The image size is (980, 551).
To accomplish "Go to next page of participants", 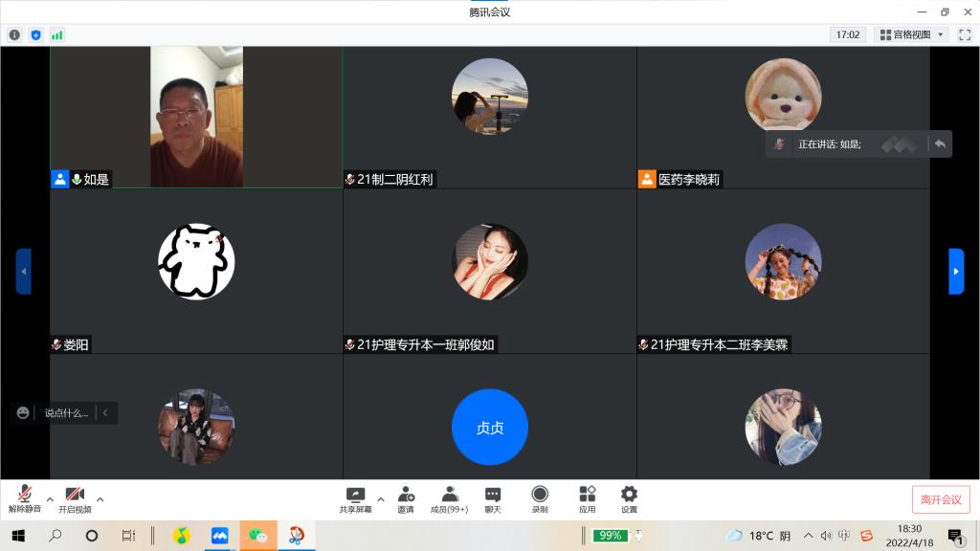I will click(x=955, y=272).
